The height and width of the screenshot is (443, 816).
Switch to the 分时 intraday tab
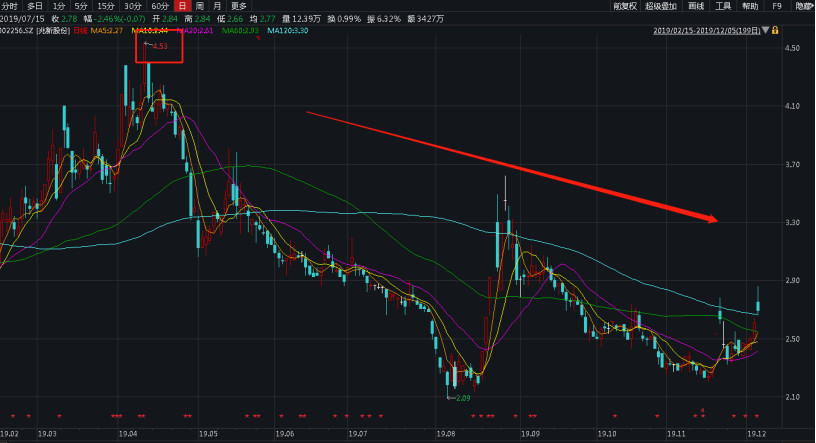[10, 6]
